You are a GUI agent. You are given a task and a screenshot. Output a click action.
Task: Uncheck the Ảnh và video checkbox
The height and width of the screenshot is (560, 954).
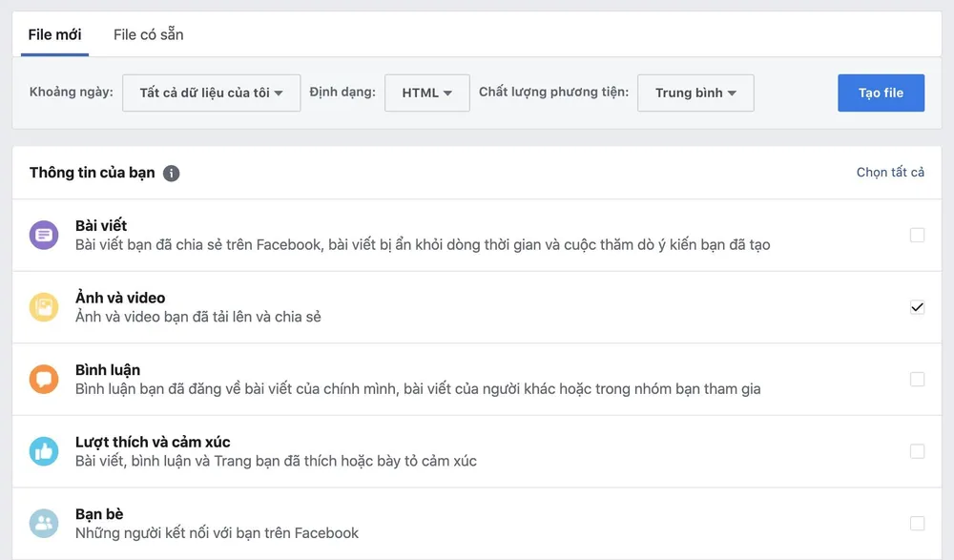(918, 307)
